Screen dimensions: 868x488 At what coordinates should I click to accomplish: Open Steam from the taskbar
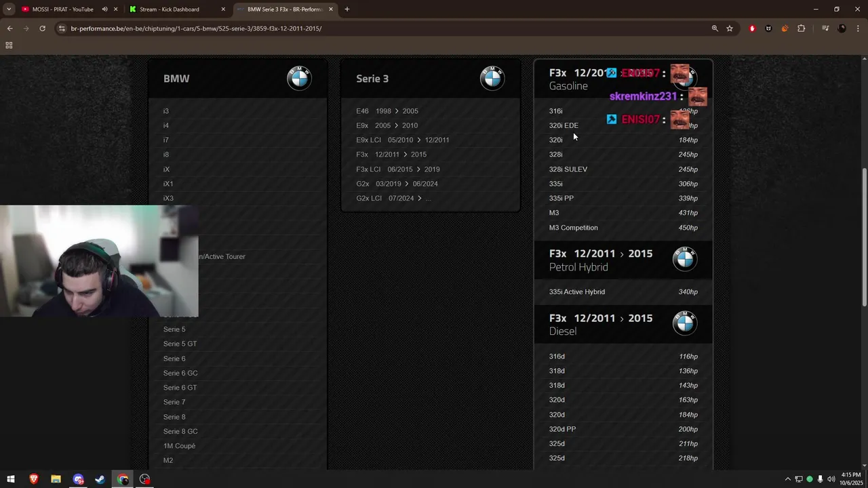[100, 479]
